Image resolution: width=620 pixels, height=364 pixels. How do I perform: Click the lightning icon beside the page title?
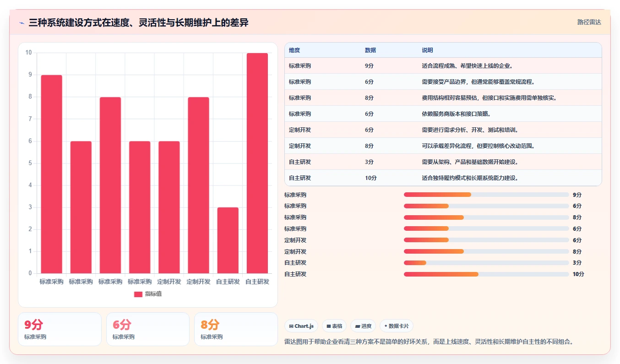point(22,23)
